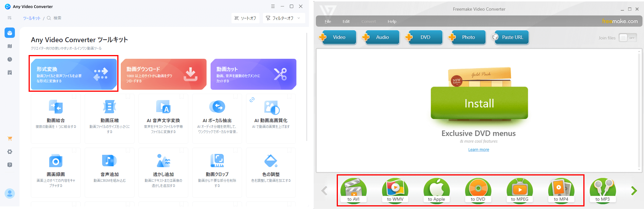644x209 pixels.
Task: Open the 透かし追加 tool
Action: click(x=163, y=173)
